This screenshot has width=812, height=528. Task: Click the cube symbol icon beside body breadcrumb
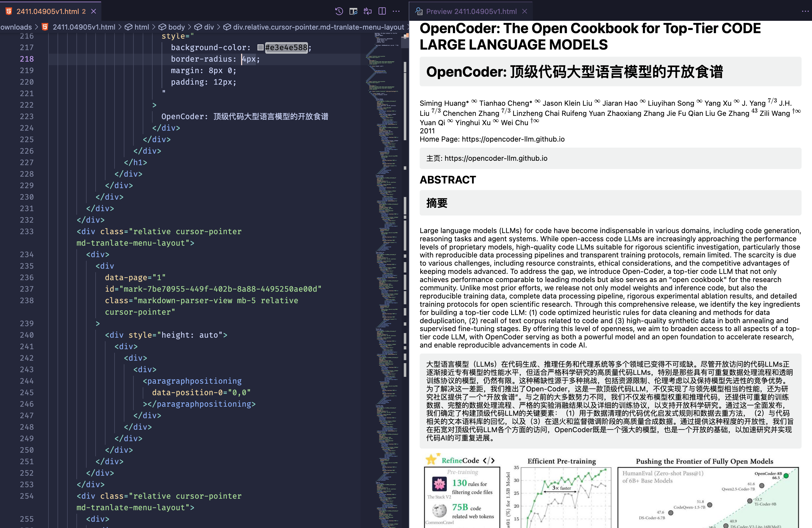tap(162, 27)
